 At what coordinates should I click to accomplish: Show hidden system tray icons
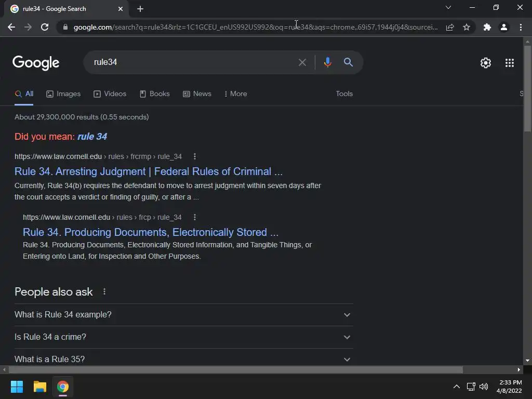pyautogui.click(x=457, y=387)
